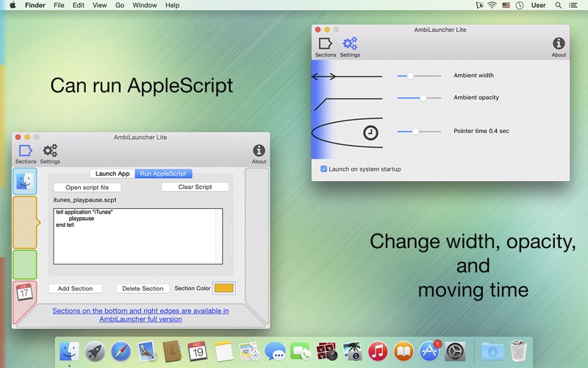Open the Help menu
Screen dimensions: 588x368
pyautogui.click(x=173, y=5)
